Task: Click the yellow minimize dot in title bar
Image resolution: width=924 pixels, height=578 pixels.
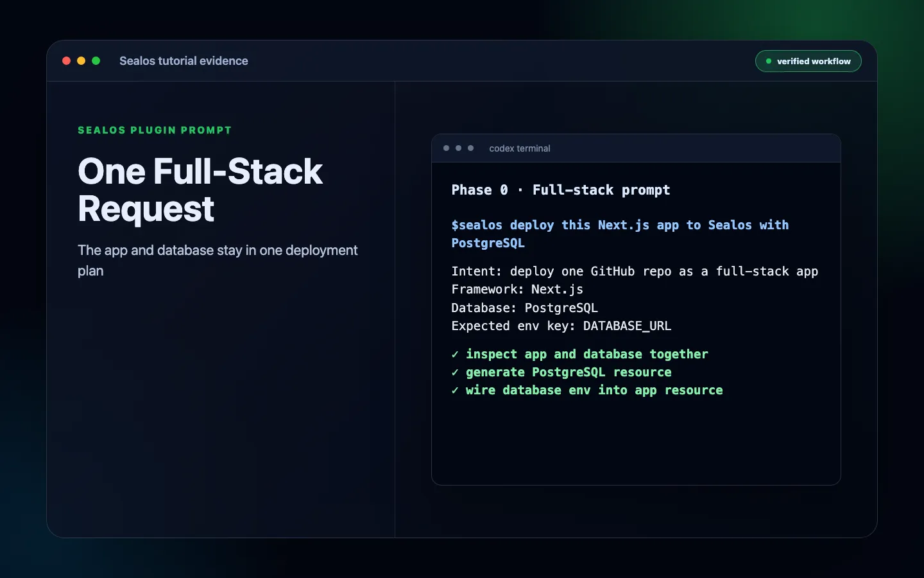Action: [81, 61]
